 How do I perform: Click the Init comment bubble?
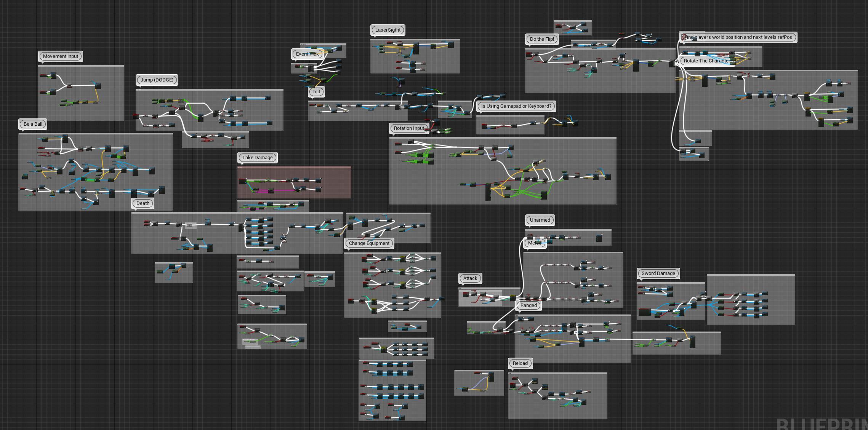point(317,92)
